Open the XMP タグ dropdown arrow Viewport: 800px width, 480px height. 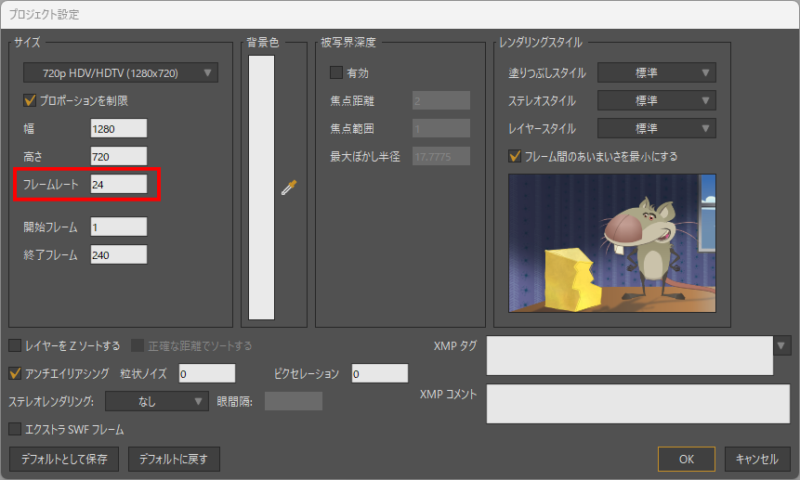[781, 346]
